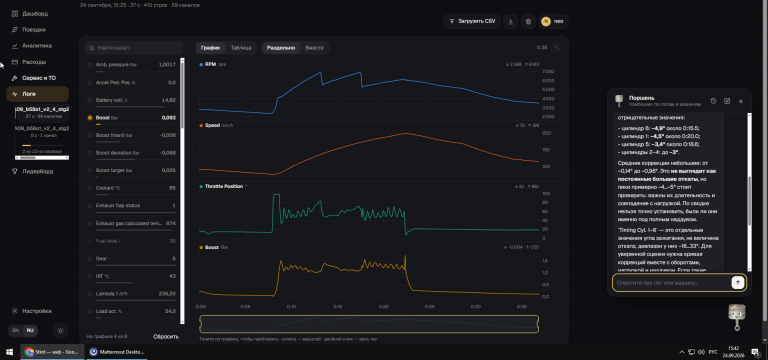Go to Аналитика section
The width and height of the screenshot is (768, 360).
37,46
